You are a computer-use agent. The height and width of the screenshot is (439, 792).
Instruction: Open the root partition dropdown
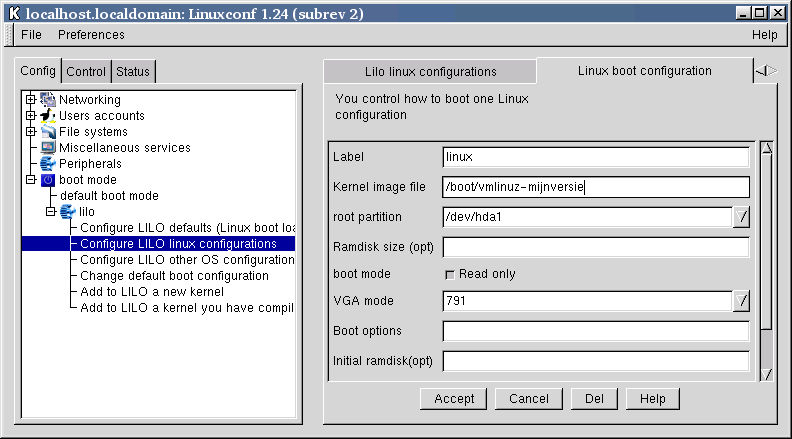click(x=741, y=217)
